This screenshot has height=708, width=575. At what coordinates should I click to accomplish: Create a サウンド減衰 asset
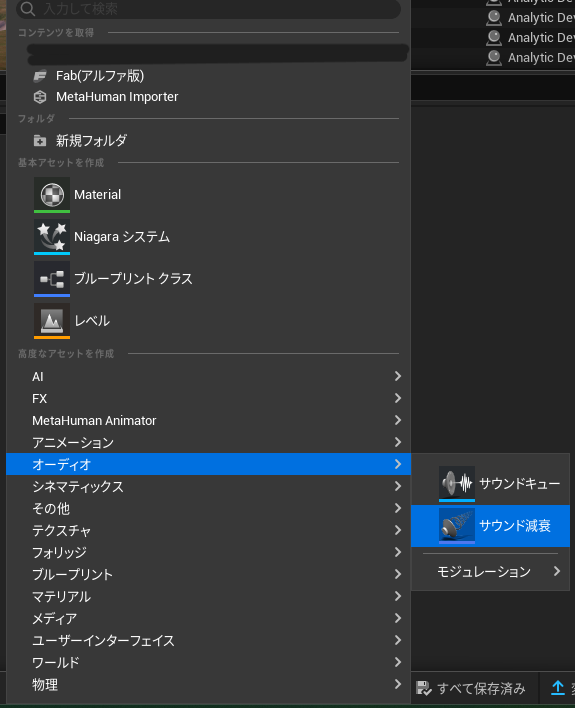(491, 526)
